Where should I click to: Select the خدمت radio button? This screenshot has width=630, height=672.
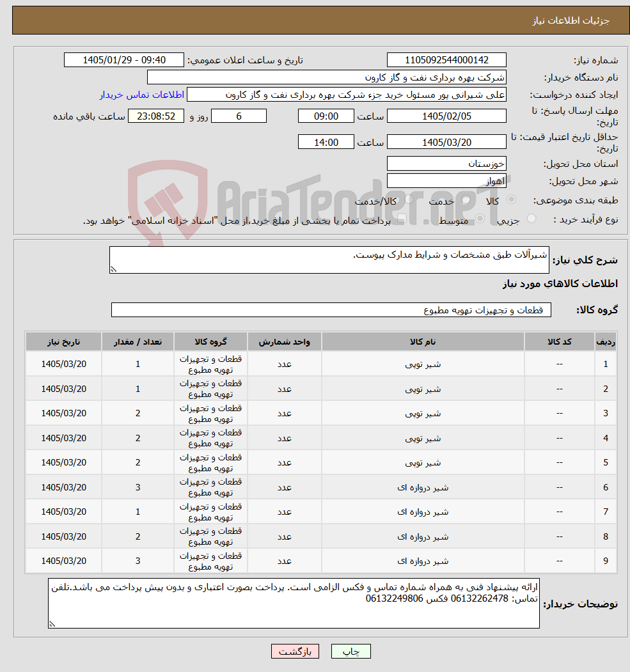pos(466,199)
